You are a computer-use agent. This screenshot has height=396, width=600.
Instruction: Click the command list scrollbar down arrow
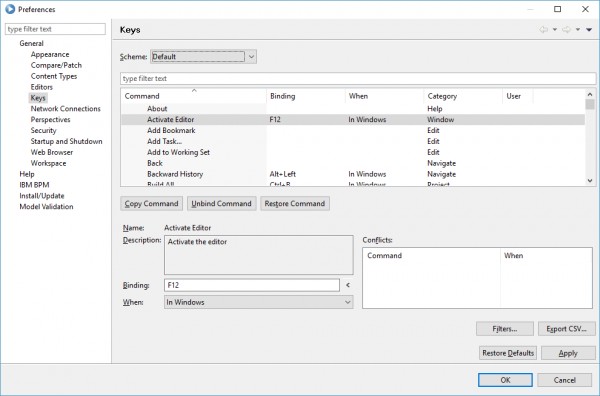tap(590, 181)
